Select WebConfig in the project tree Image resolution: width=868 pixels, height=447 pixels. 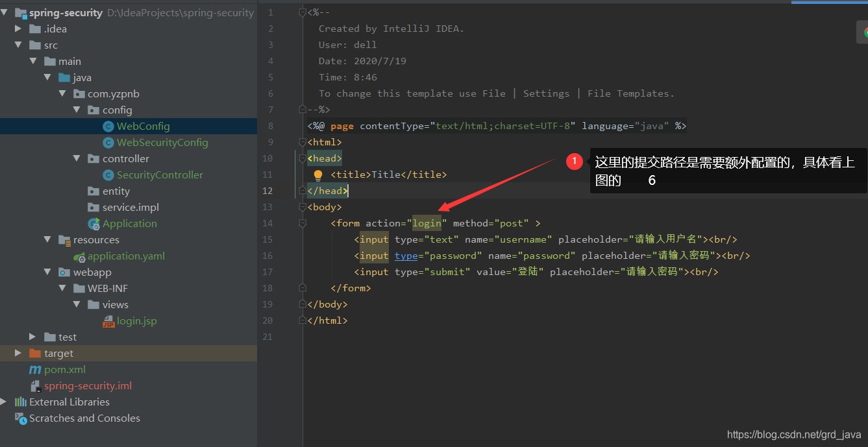pyautogui.click(x=143, y=126)
